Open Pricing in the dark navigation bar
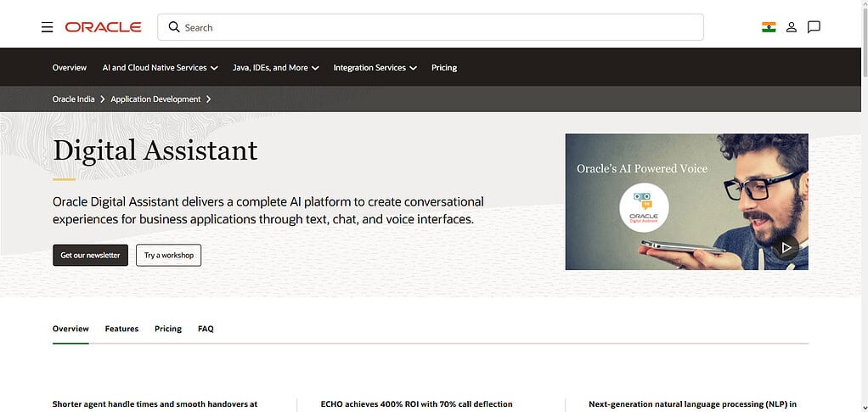Viewport: 868px width, 412px height. pos(444,68)
